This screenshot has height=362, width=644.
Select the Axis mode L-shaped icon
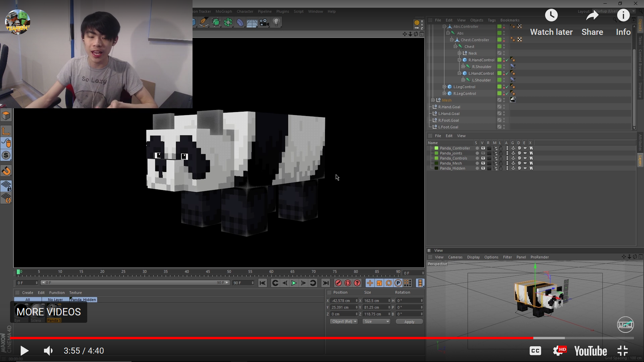tap(6, 131)
